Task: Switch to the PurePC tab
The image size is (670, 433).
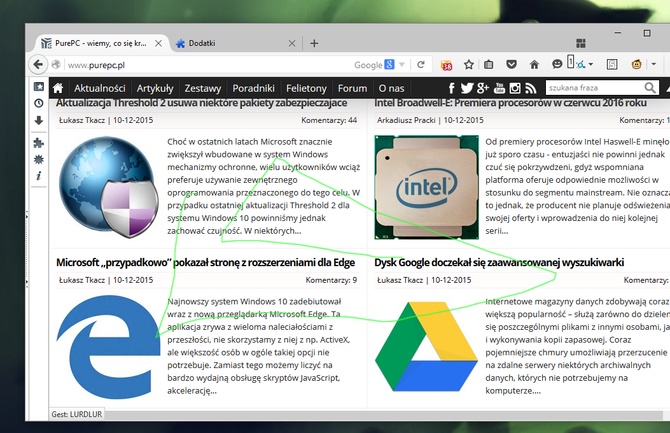Action: pyautogui.click(x=98, y=43)
